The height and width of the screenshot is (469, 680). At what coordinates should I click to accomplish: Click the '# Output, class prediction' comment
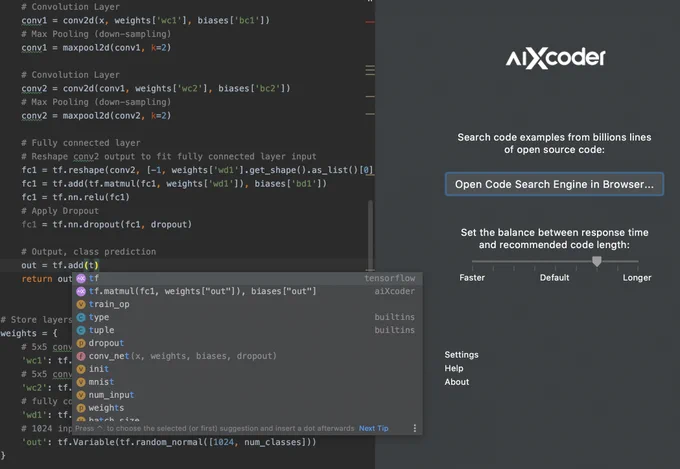[88, 252]
